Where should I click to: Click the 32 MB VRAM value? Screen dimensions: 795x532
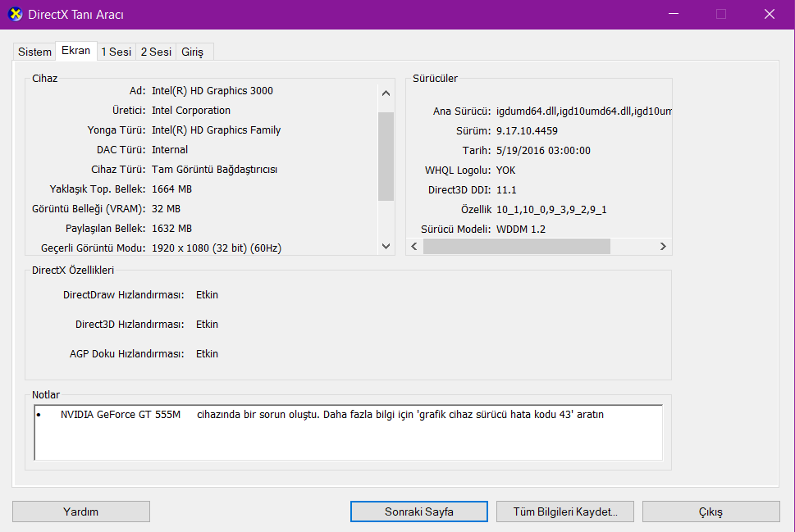click(167, 209)
